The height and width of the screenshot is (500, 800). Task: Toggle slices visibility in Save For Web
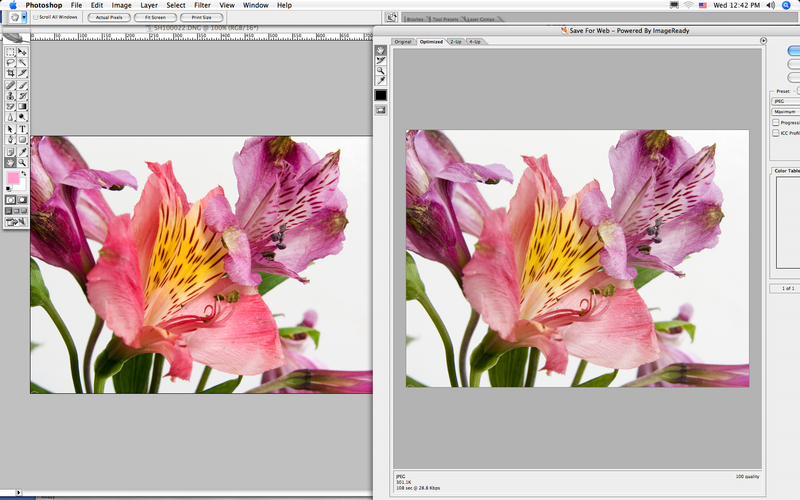[x=381, y=110]
